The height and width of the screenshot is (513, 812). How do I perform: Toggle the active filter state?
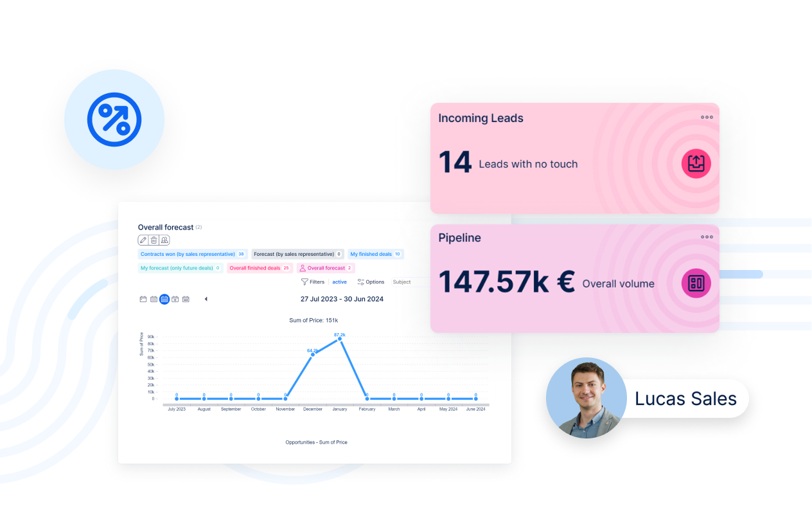click(x=339, y=282)
